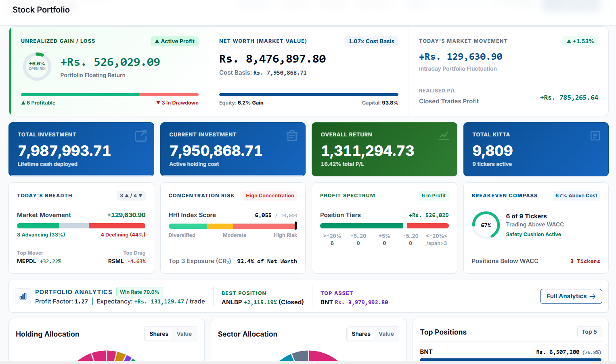This screenshot has width=616, height=364.
Task: Click the 67% breakeven ring gauge
Action: (486, 225)
